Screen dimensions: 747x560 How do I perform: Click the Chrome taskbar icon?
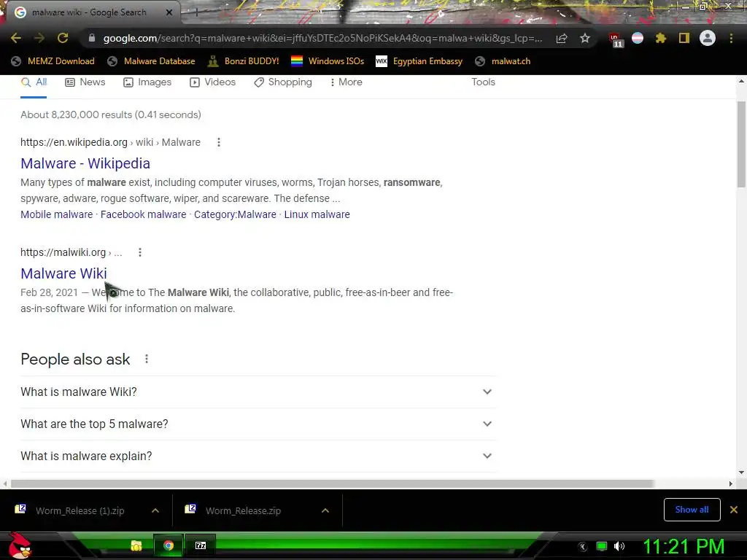coord(169,545)
